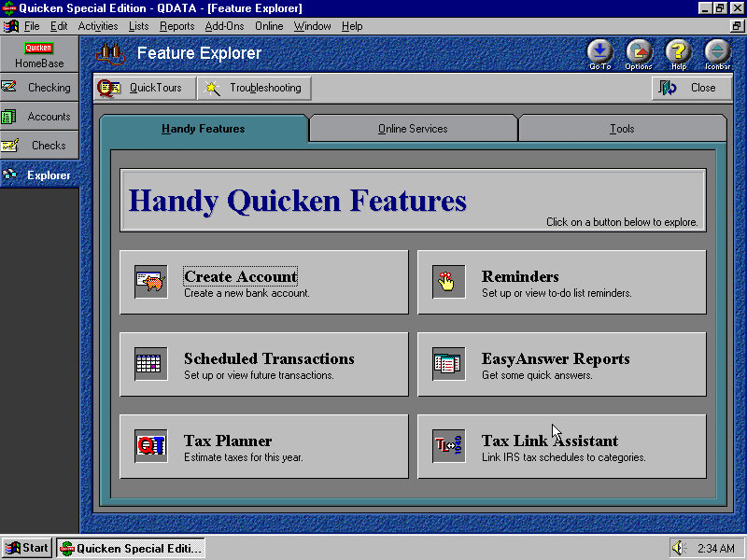Click the Create Account icon
The width and height of the screenshot is (747, 560).
tap(150, 281)
